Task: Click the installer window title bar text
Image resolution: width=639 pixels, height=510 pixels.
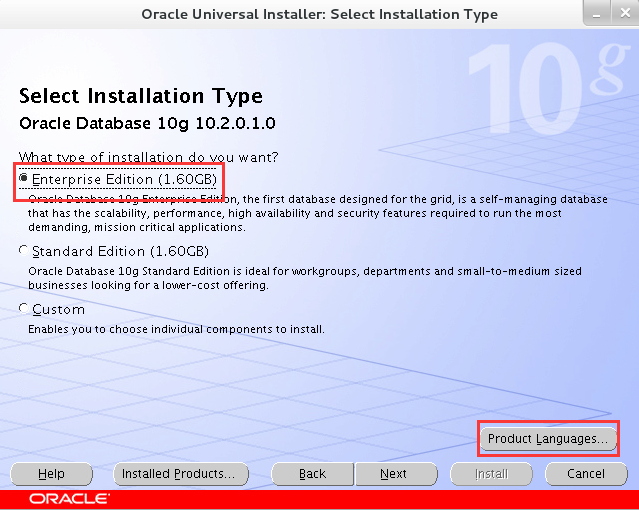Action: click(320, 14)
